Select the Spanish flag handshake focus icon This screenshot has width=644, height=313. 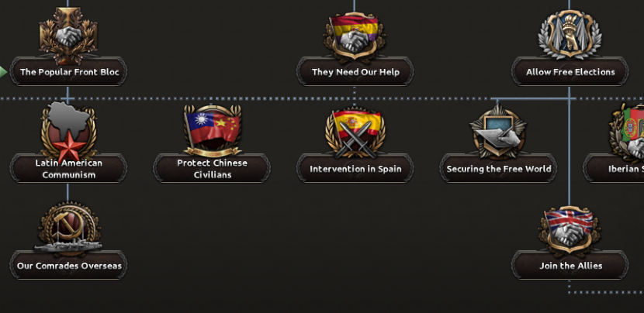355,36
